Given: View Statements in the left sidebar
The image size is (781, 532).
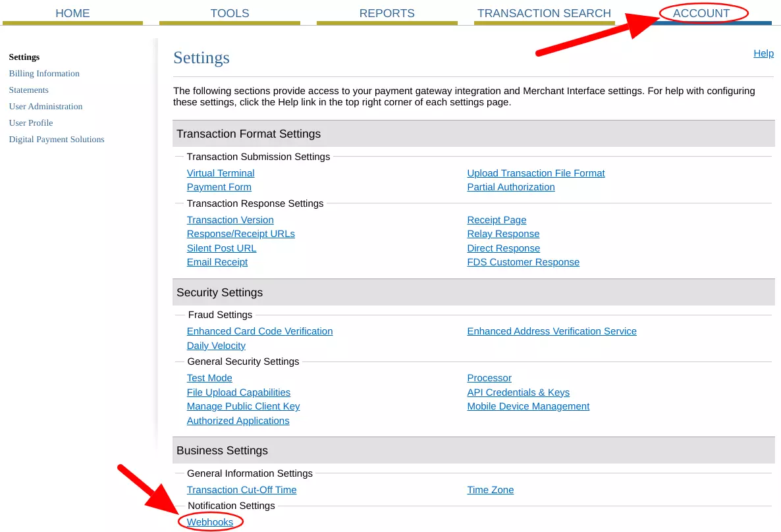Looking at the screenshot, I should [x=28, y=90].
